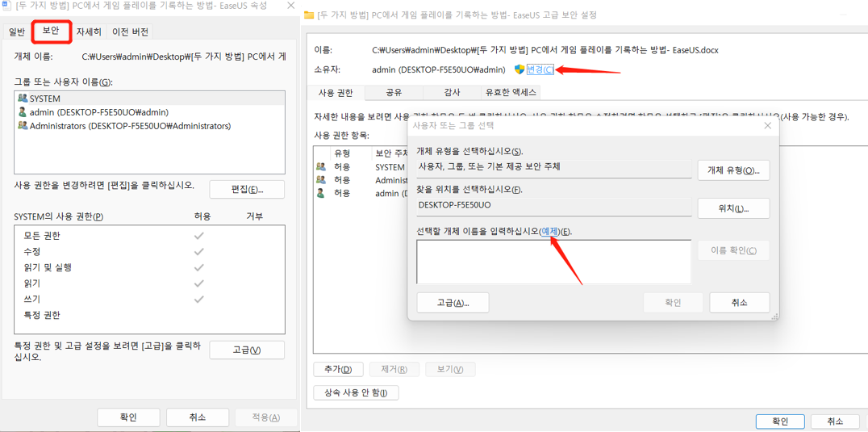Image resolution: width=868 pixels, height=432 pixels.
Task: Select admin (DESKTOP-F5E50UO\admin) user entry
Action: [149, 112]
